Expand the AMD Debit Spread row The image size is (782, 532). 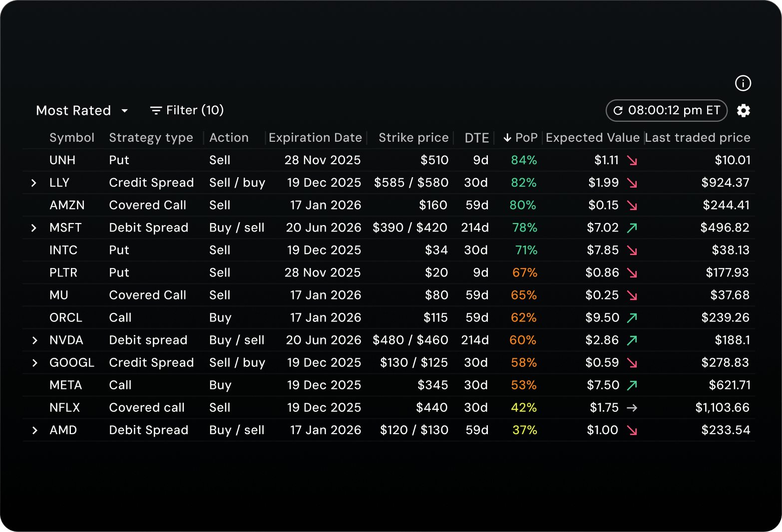(x=34, y=430)
